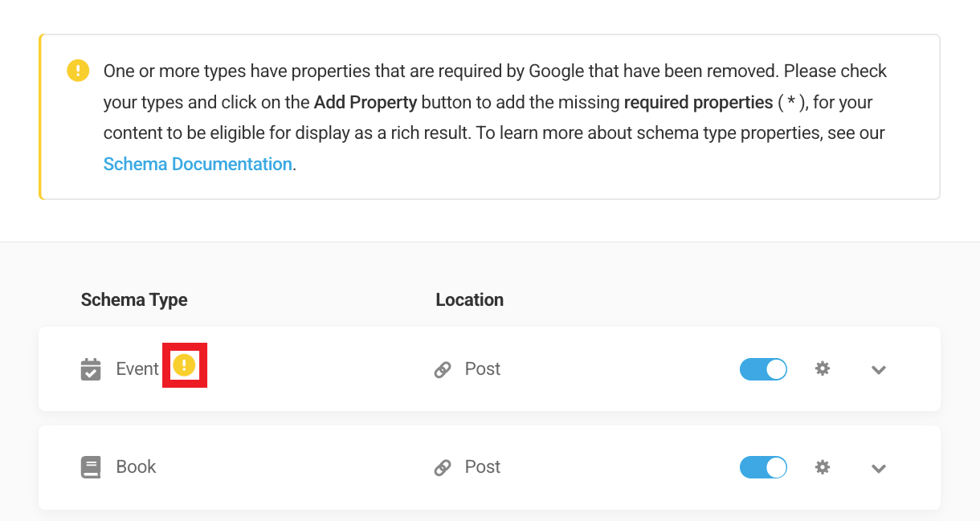Click the warning badge next to Event
Image resolution: width=980 pixels, height=521 pixels.
[x=185, y=365]
